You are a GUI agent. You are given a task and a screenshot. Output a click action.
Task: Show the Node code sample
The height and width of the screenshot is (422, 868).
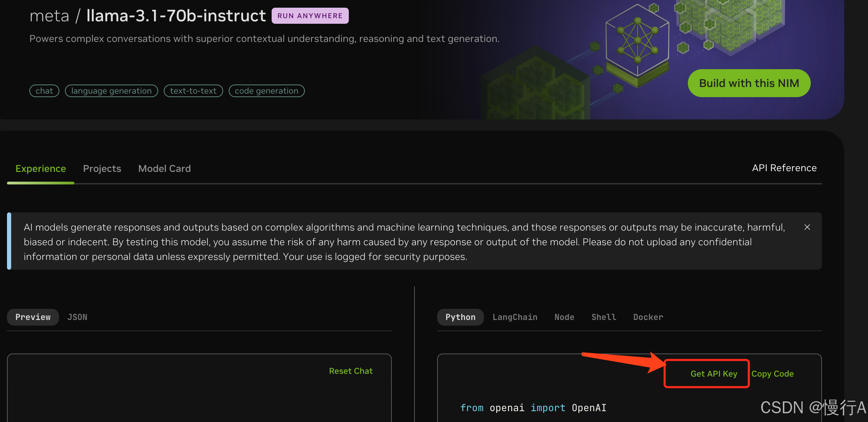click(564, 317)
